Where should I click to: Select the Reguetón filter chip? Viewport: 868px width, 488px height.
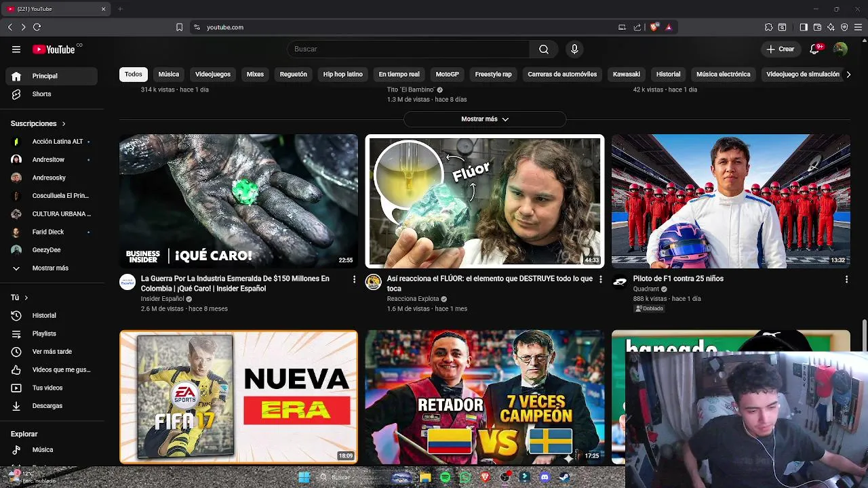[294, 74]
